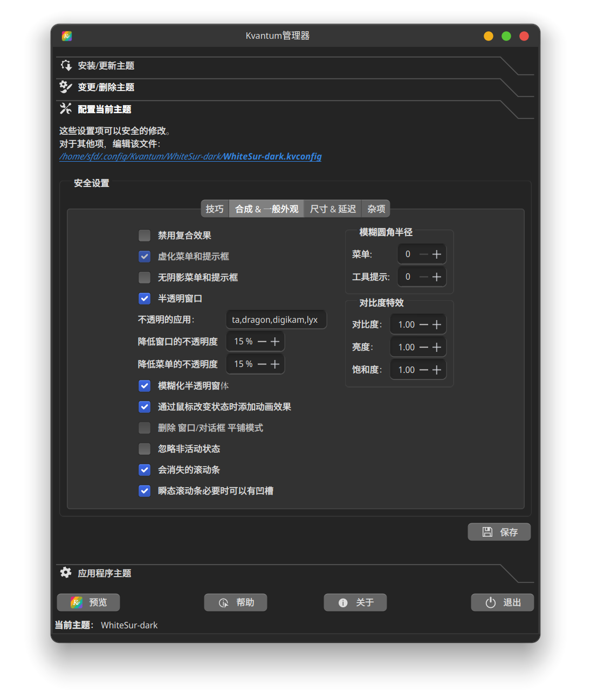The width and height of the screenshot is (591, 700).
Task: Expand the application themes (应用程序主题) section
Action: click(x=105, y=573)
